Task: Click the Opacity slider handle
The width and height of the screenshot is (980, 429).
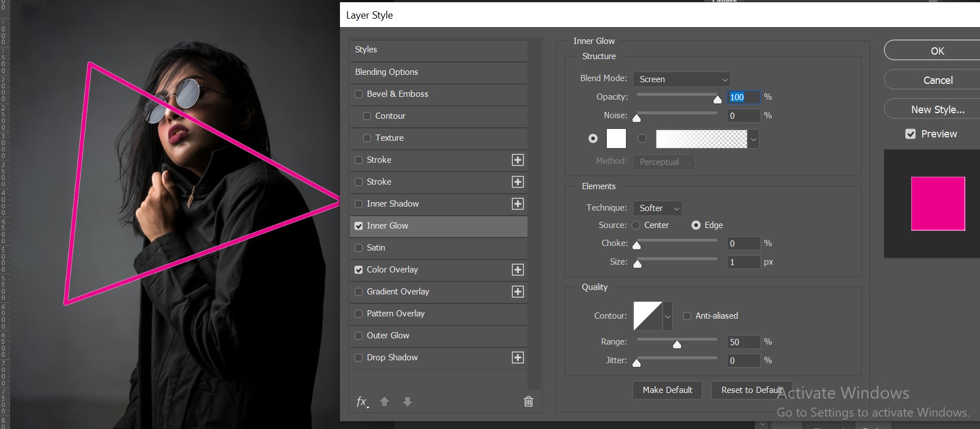Action: (717, 100)
